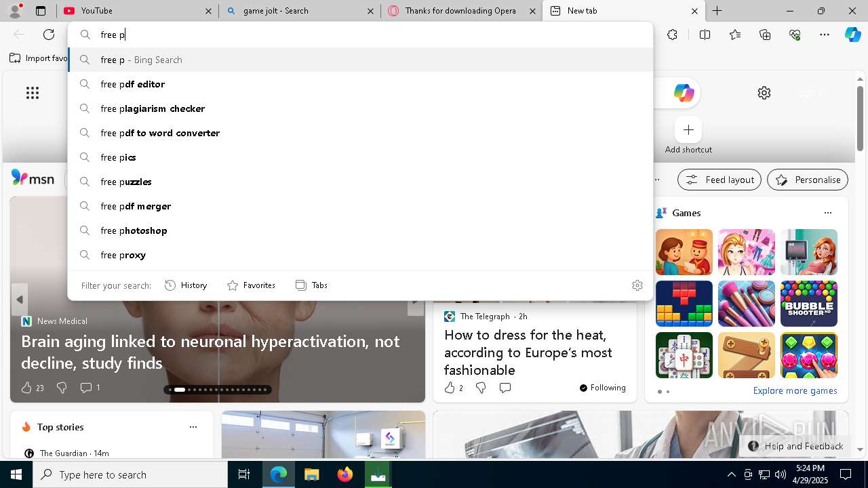Select the 'free pics' suggestion

coord(361,157)
